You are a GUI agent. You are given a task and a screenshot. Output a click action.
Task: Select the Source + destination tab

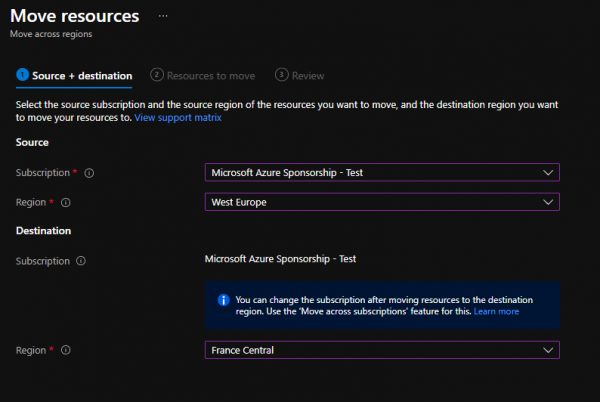pos(74,76)
